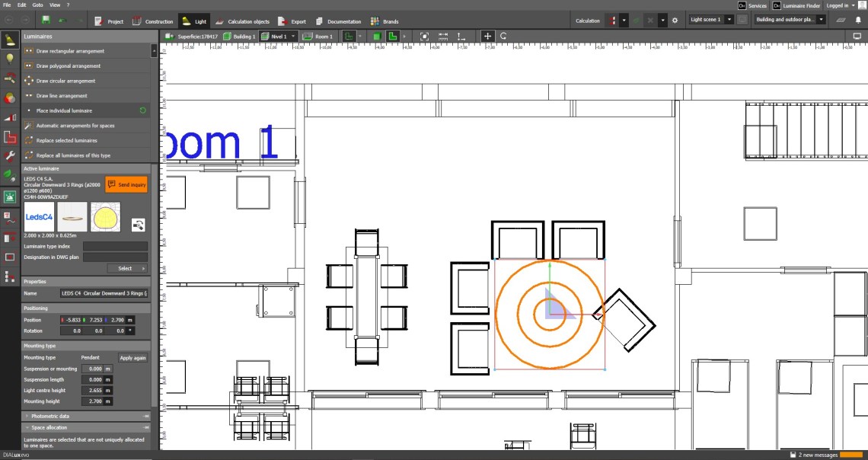Select the rotate view tool icon
The image size is (868, 460).
(x=503, y=36)
